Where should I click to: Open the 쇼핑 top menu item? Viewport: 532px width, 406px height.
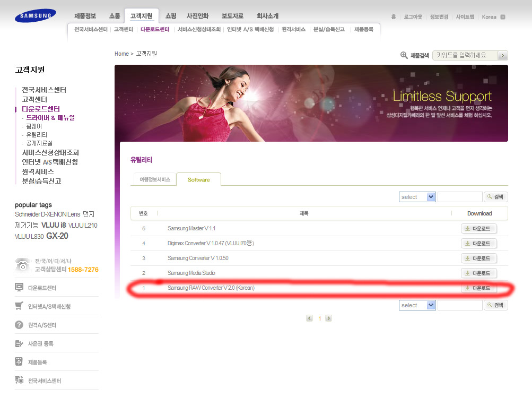pyautogui.click(x=171, y=16)
